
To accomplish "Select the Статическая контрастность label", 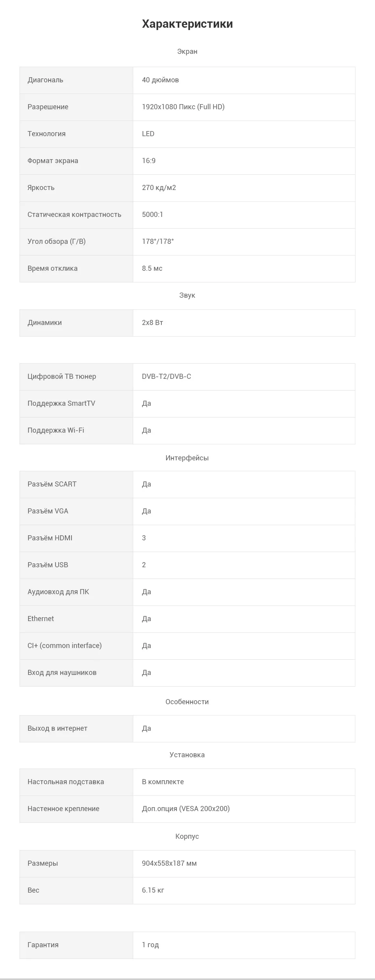I will 74,215.
